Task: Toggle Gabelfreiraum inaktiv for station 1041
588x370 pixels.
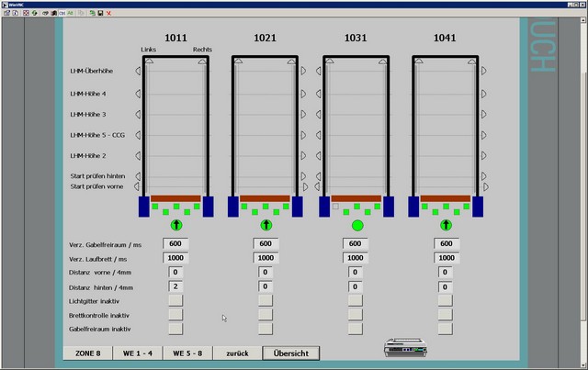Action: [447, 328]
